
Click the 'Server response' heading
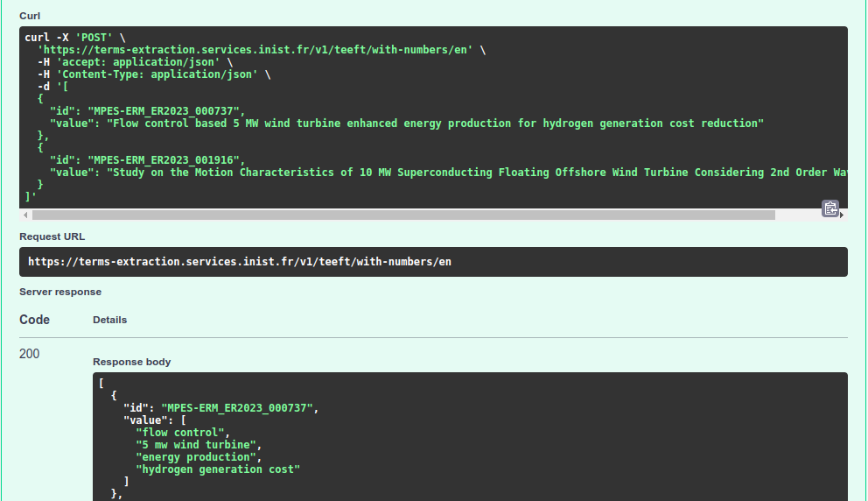[x=60, y=292]
